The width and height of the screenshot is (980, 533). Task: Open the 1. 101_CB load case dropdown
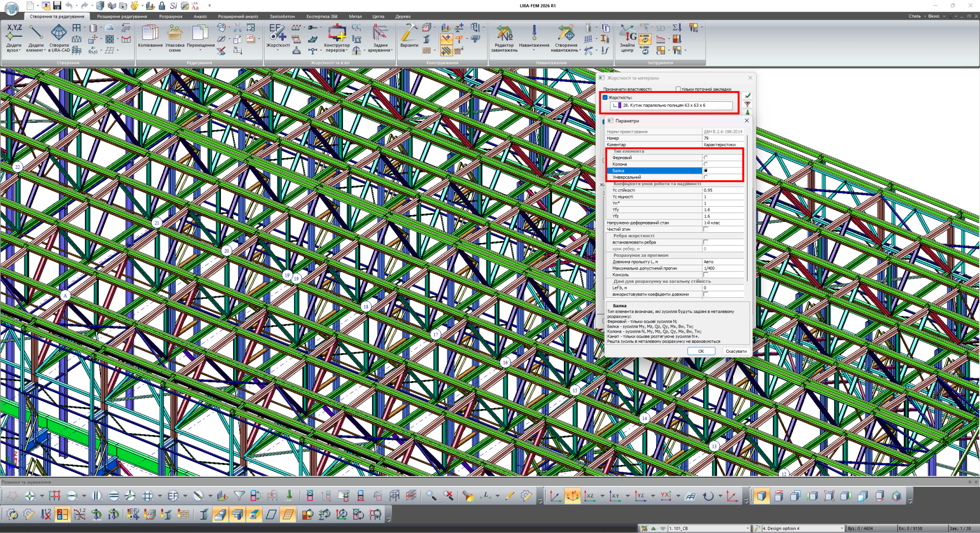(748, 529)
